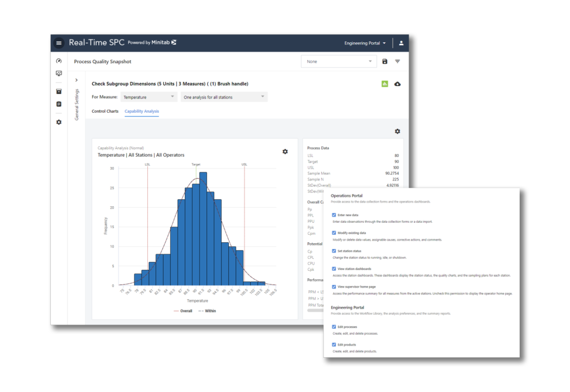
Task: Select the Capability Analysis tab
Action: [142, 111]
